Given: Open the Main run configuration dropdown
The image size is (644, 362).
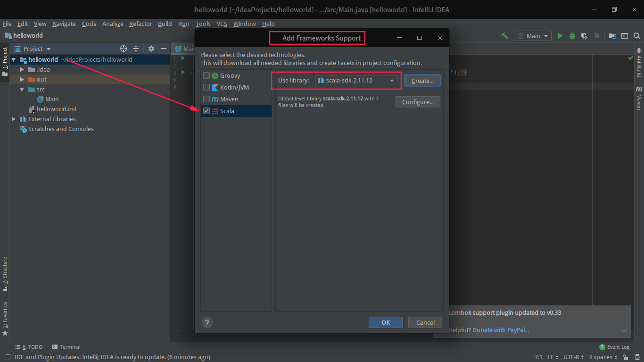Looking at the screenshot, I should (x=533, y=36).
